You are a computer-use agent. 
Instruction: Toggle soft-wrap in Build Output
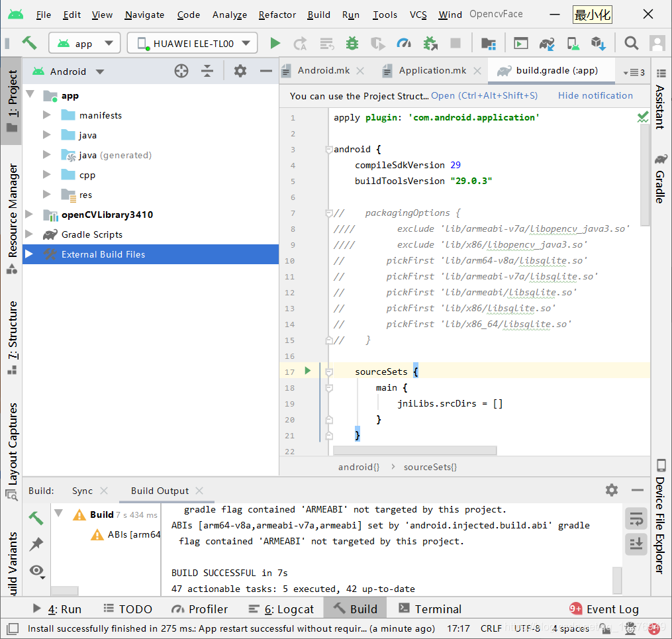[636, 519]
